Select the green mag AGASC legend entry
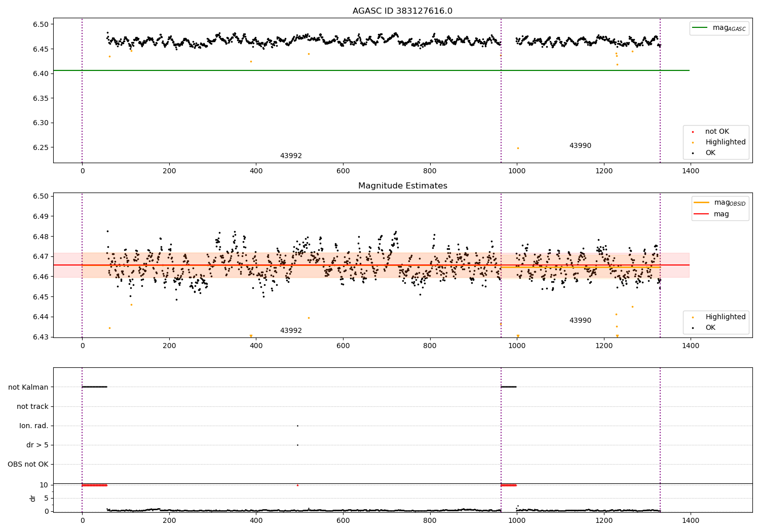The image size is (760, 532). (719, 28)
